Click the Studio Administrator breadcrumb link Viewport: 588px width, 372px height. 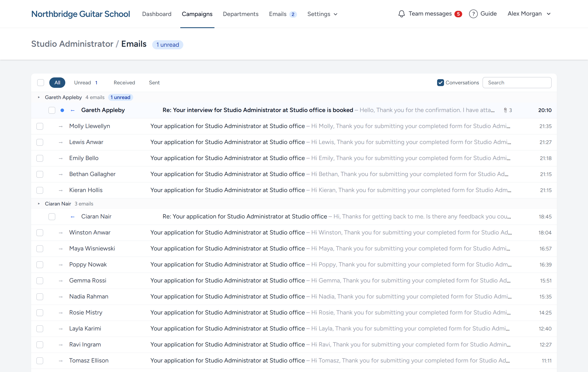point(72,44)
